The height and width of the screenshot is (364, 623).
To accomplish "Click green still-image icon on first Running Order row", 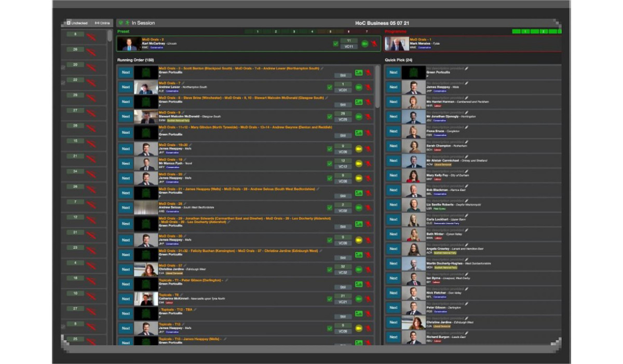I will coord(358,73).
